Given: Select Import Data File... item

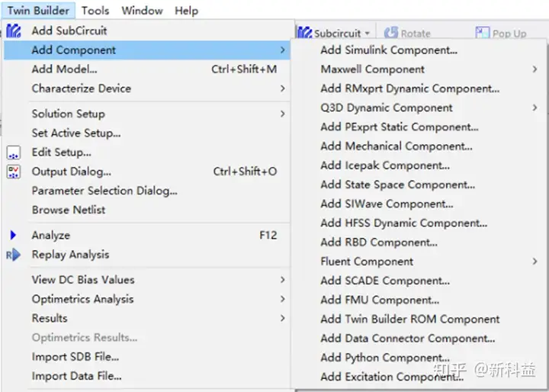Looking at the screenshot, I should point(147,376).
